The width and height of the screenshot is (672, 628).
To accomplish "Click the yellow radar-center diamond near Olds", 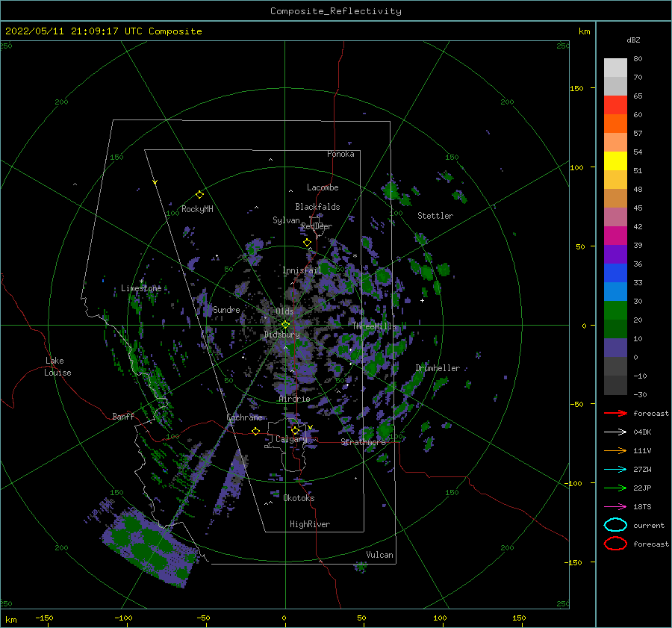I will (285, 325).
